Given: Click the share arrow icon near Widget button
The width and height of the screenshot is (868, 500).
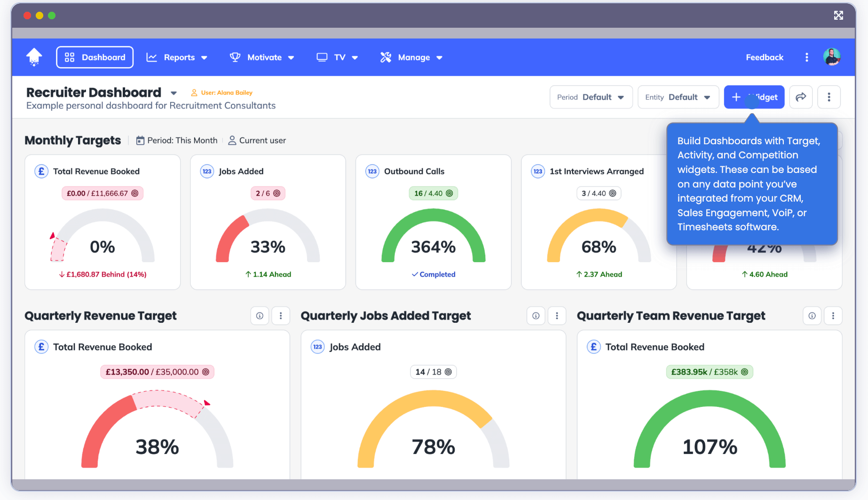Looking at the screenshot, I should pyautogui.click(x=801, y=97).
